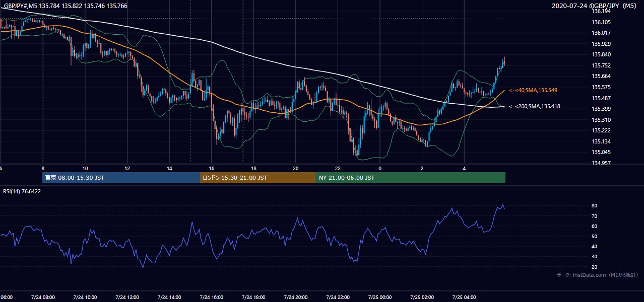The image size is (644, 302).
Task: Click the RSI scale value 30
Action: 594,257
